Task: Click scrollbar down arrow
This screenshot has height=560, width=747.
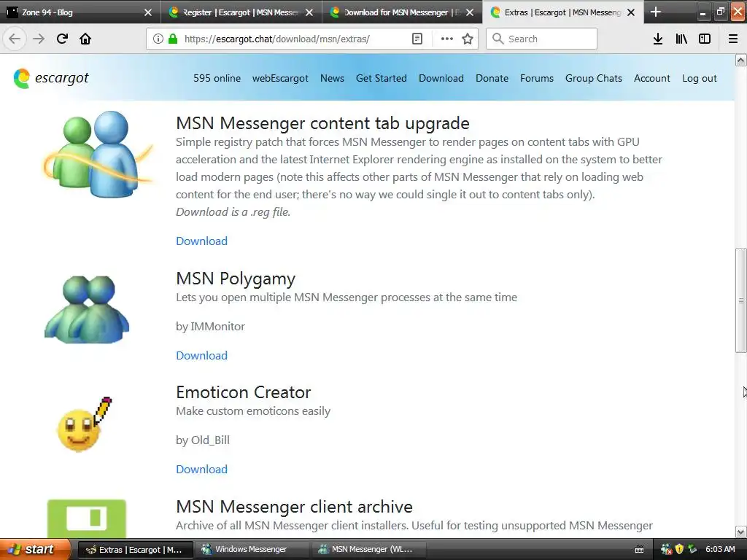Action: [741, 532]
